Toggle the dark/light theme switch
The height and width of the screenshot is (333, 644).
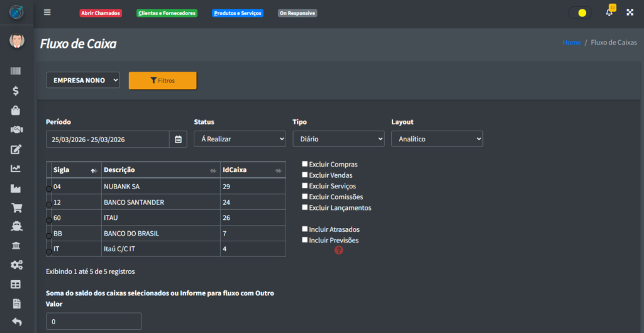point(579,13)
